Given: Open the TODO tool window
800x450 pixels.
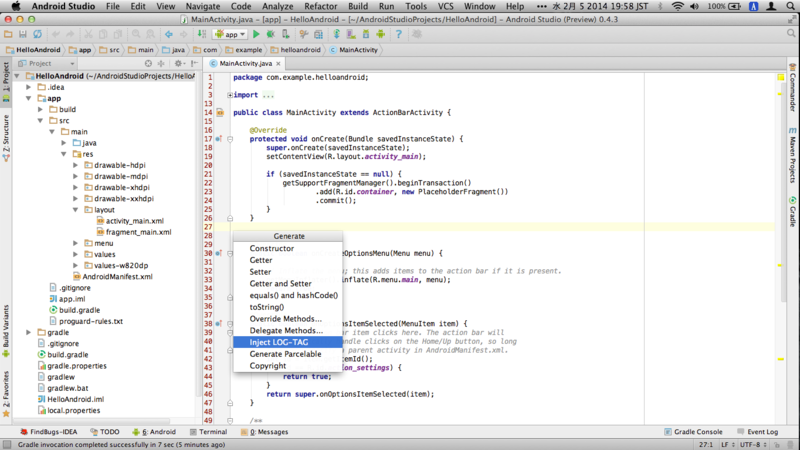Looking at the screenshot, I should point(105,432).
